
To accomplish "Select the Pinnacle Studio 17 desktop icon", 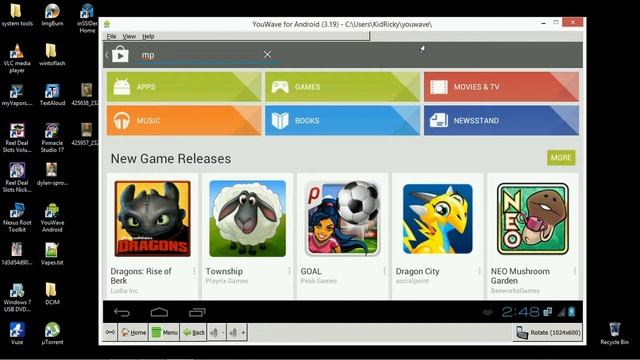I will coord(52,138).
